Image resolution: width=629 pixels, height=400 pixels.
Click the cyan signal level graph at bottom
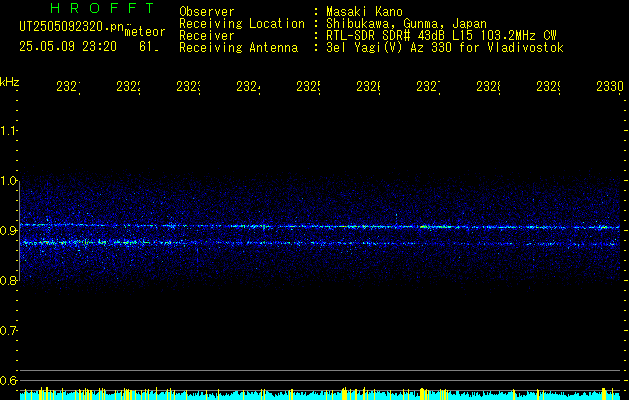[320, 394]
